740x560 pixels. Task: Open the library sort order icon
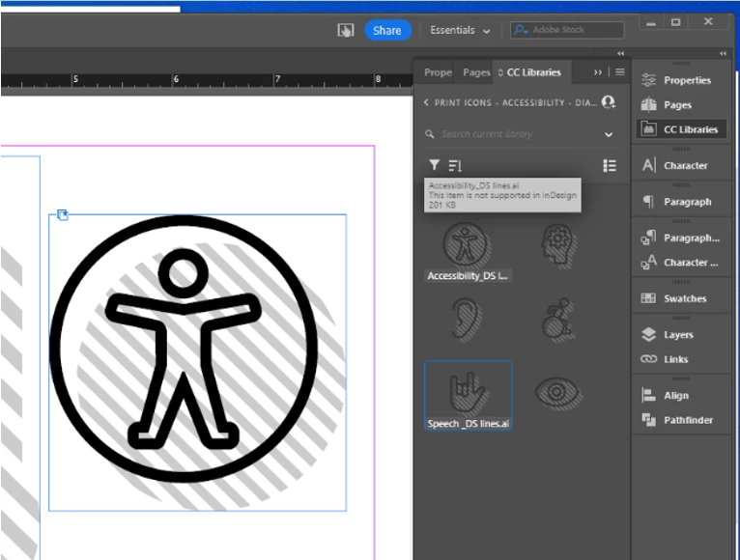(x=455, y=166)
